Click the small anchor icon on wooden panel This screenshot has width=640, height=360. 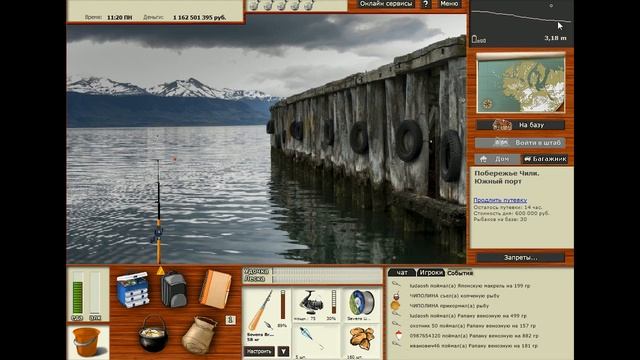pos(231,320)
